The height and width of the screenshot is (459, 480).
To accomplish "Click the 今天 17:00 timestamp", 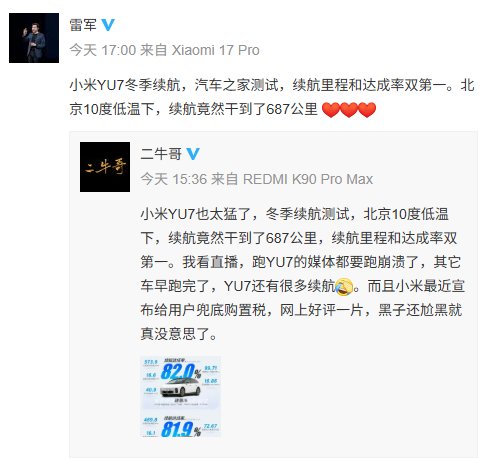I will [x=103, y=50].
